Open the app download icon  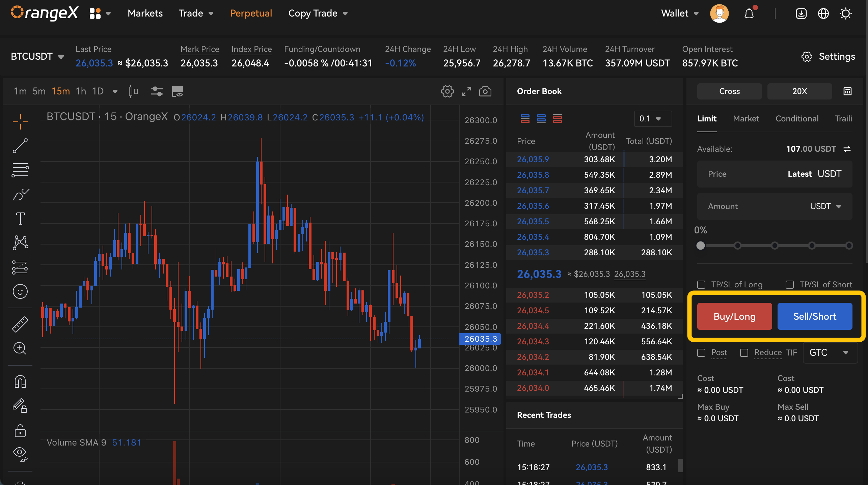(801, 13)
